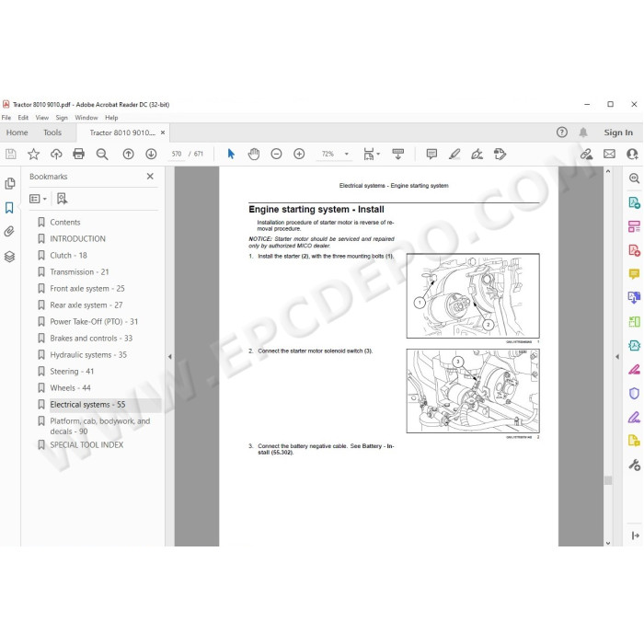Screen dimensions: 644x644
Task: Click the share with others person icon
Action: tap(632, 154)
